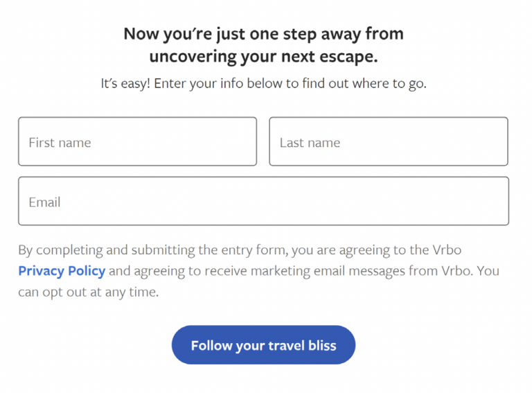This screenshot has height=393, width=532.
Task: Click the First name input field
Action: pos(137,141)
